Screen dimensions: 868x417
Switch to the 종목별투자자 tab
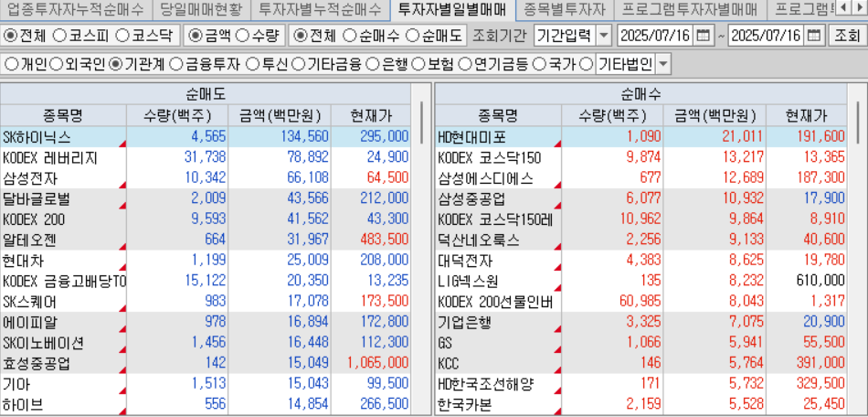pyautogui.click(x=565, y=9)
